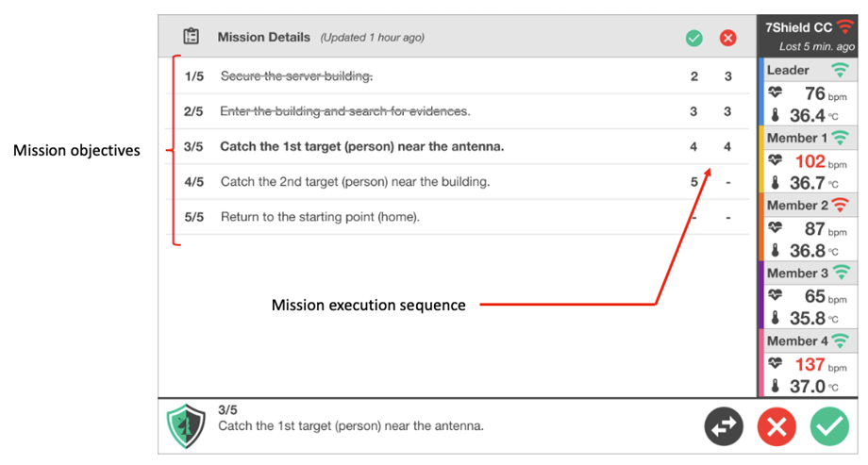Select objective 4/5 Catch the 2nd target
Screen dimensions: 868x465
[458, 182]
